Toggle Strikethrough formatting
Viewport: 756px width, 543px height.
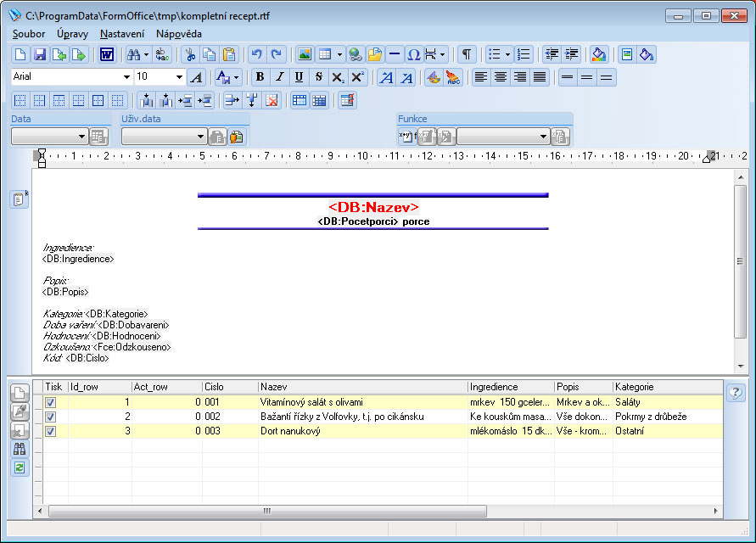click(318, 77)
